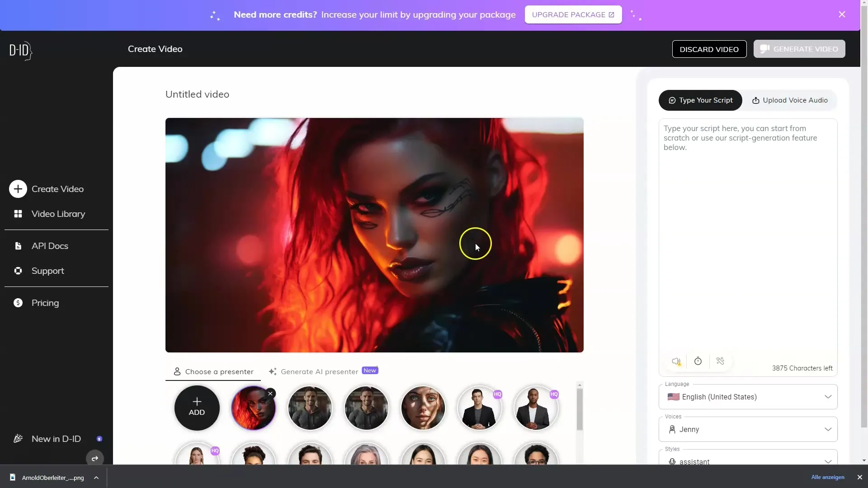Switch to Type Your Script tab
The height and width of the screenshot is (488, 868).
pos(700,99)
